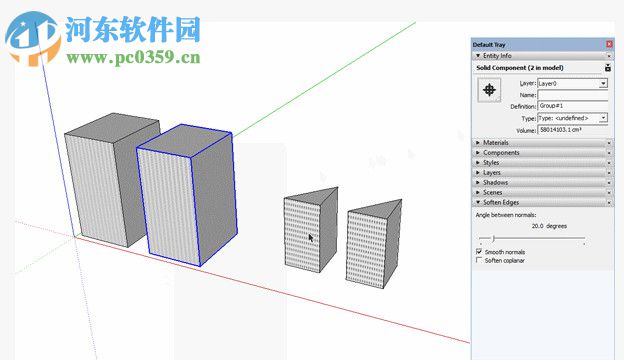Expand the Components panel
The height and width of the screenshot is (360, 624).
coord(478,152)
